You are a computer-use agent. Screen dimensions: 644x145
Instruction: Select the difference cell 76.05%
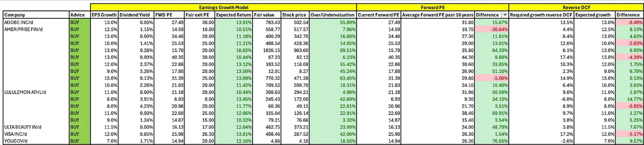[491, 141]
